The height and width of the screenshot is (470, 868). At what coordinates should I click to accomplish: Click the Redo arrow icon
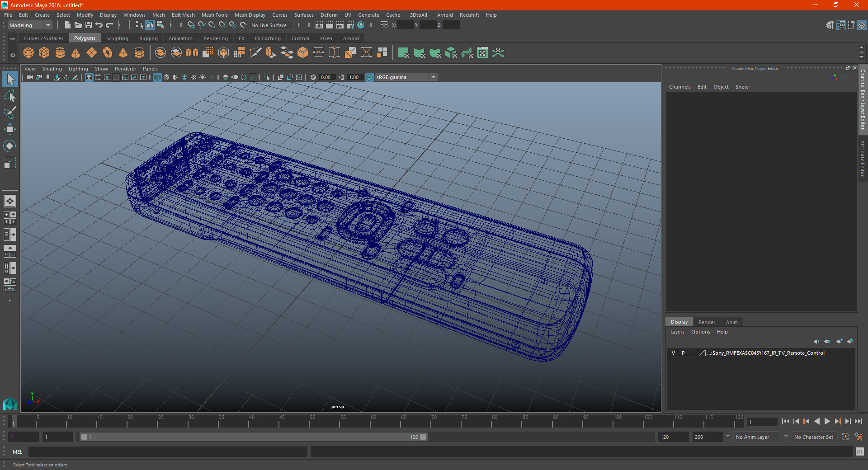tap(109, 25)
